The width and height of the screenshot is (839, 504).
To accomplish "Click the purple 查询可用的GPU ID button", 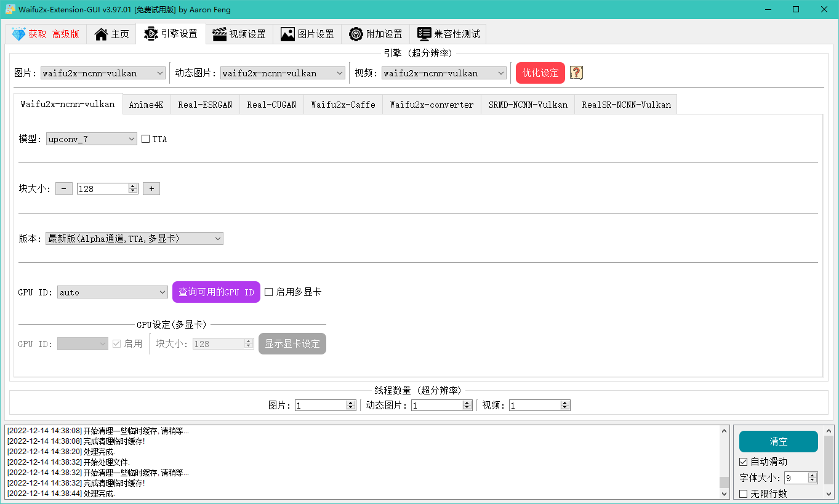I will (216, 292).
